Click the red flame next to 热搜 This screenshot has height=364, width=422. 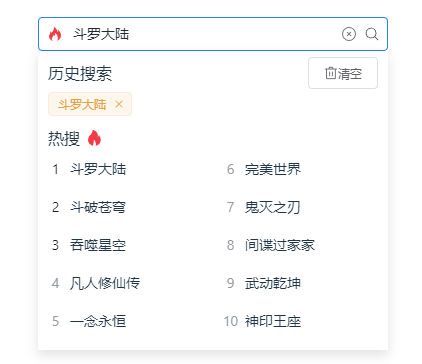pyautogui.click(x=94, y=138)
